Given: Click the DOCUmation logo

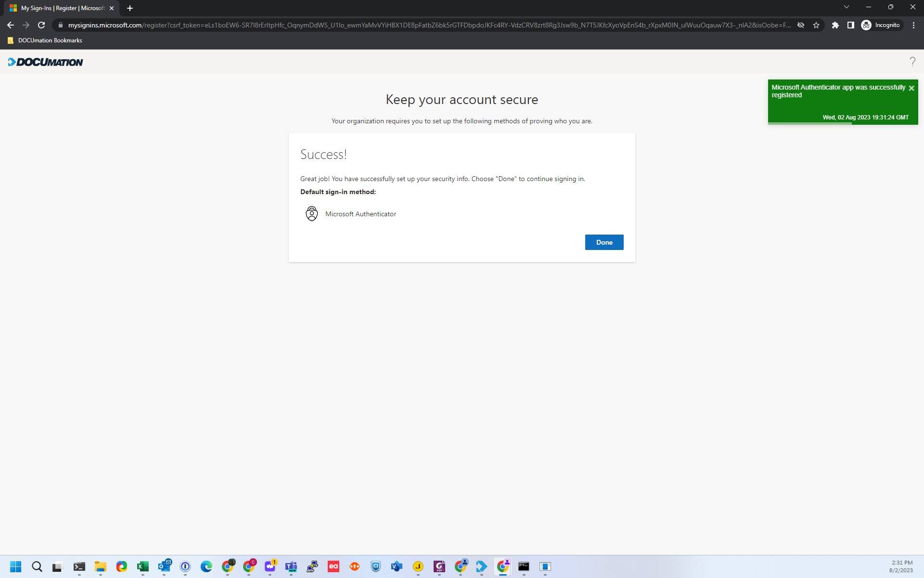Looking at the screenshot, I should pos(45,62).
